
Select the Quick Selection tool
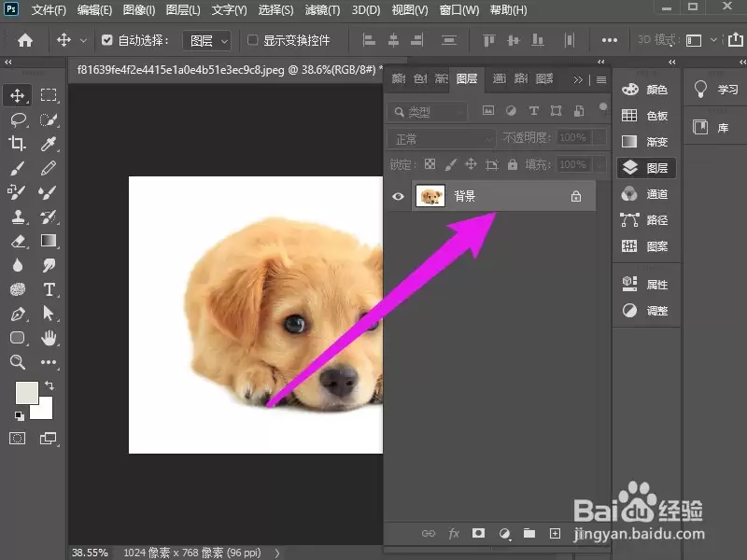(49, 119)
